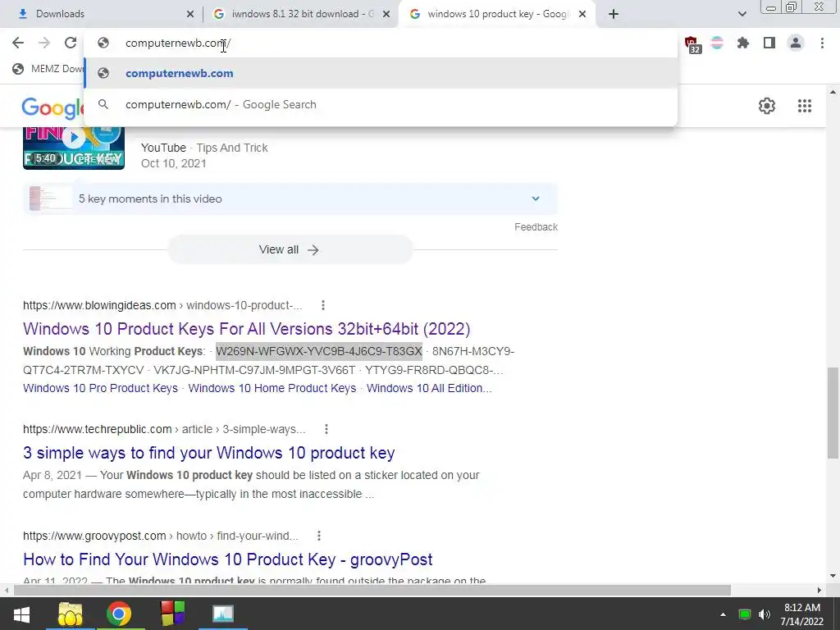The image size is (840, 630).
Task: Click the scroll down arrow
Action: [833, 577]
